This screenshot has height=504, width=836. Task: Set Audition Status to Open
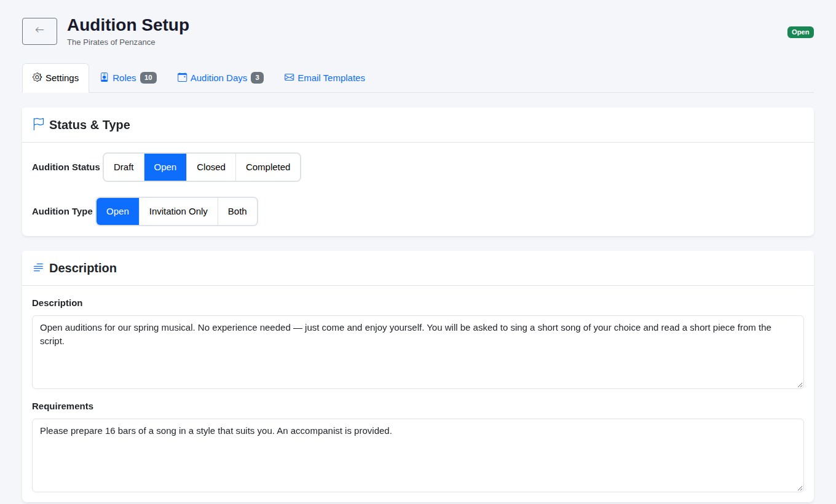(165, 167)
